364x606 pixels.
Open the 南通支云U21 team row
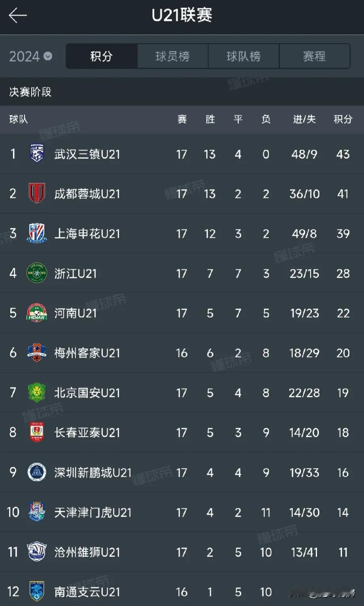[182, 592]
